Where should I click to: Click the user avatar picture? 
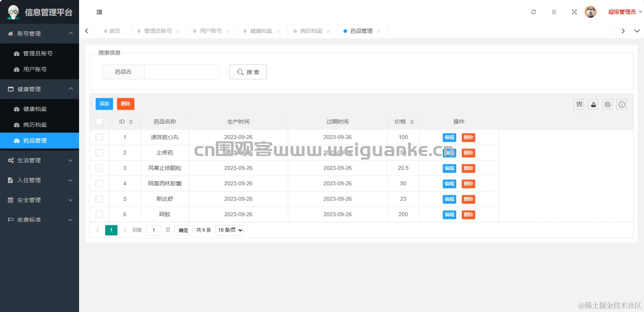click(591, 12)
